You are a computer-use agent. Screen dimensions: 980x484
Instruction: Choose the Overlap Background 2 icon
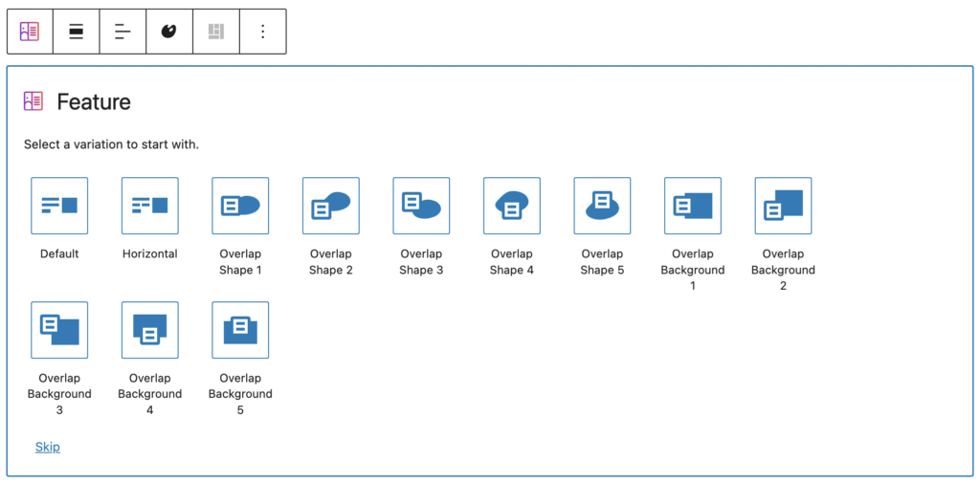coord(783,206)
